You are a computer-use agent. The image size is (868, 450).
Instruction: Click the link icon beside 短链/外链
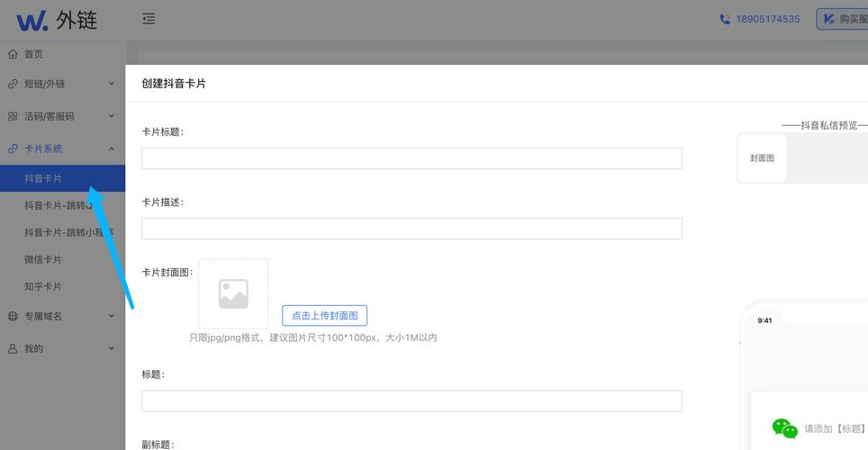click(x=13, y=84)
